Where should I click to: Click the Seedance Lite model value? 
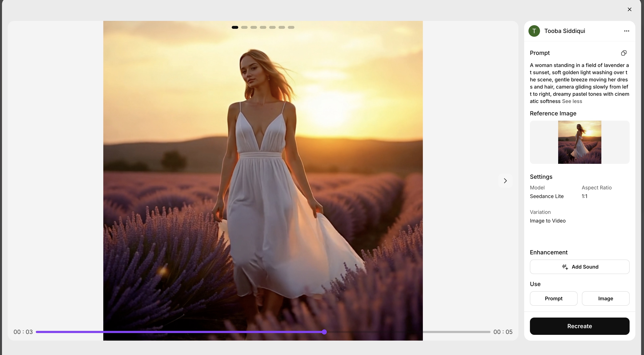point(547,196)
